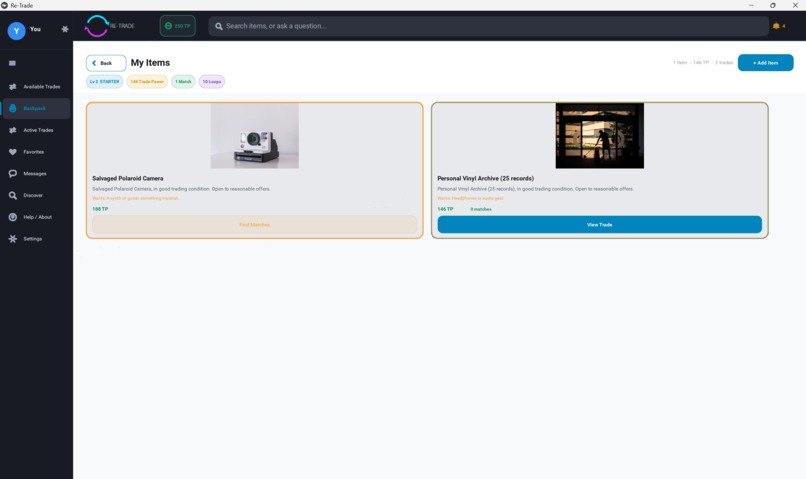Open notifications bell icon
Viewport: 806px width, 479px height.
[x=776, y=26]
